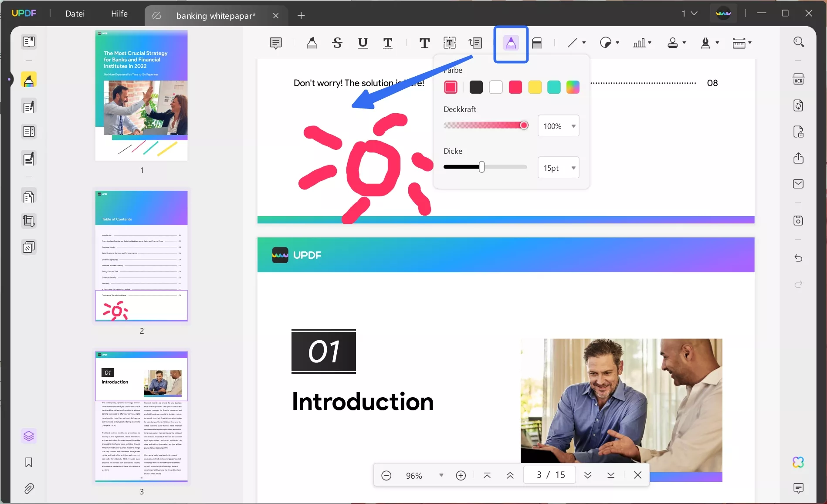827x504 pixels.
Task: Expand the Deckkraft 100% dropdown
Action: tap(573, 126)
